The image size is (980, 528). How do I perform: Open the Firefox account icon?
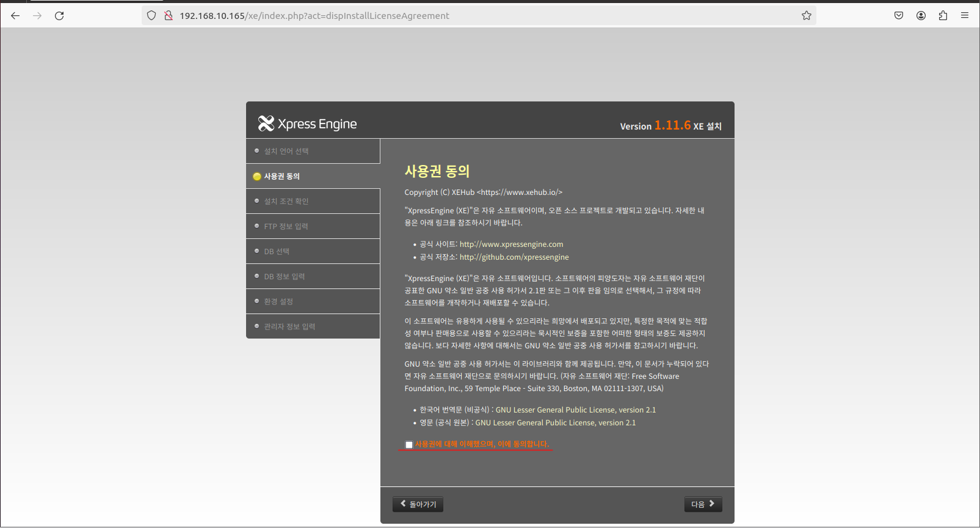pyautogui.click(x=921, y=16)
